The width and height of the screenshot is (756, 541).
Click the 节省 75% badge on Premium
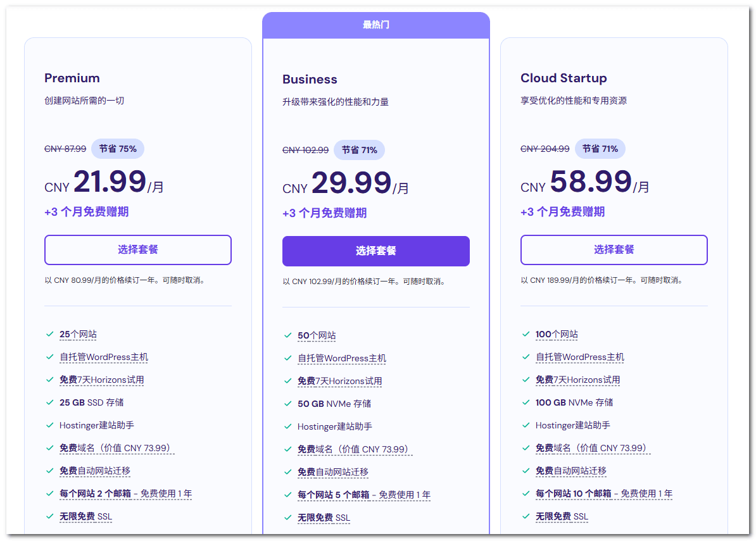pyautogui.click(x=118, y=149)
